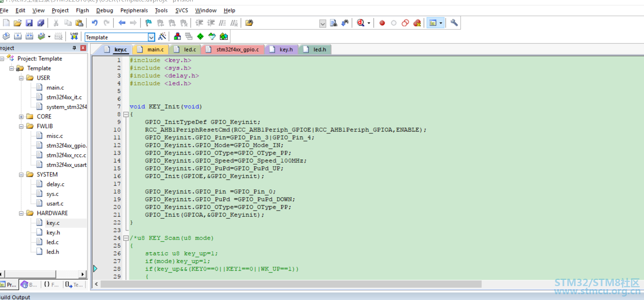The width and height of the screenshot is (644, 300).
Task: Open the Debug menu
Action: (x=104, y=10)
